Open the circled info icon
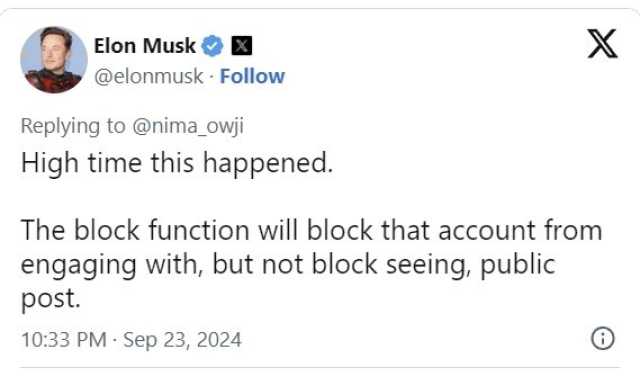 [602, 338]
